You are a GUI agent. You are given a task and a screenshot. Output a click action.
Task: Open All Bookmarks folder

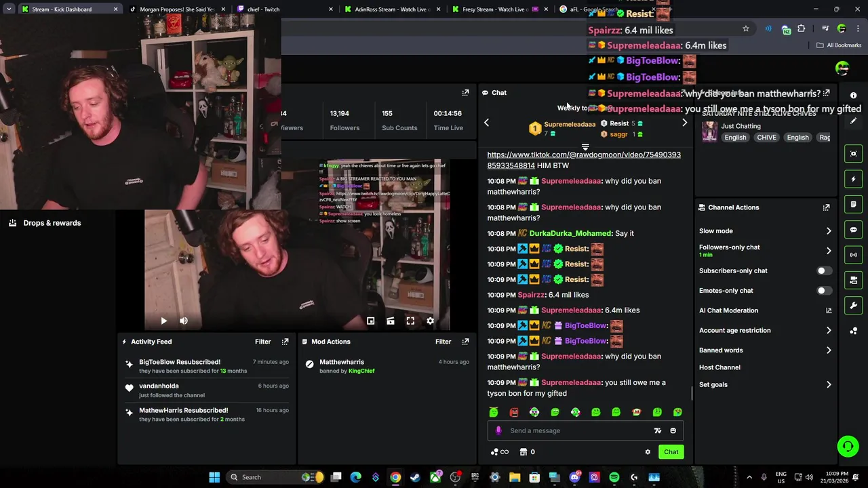tap(839, 45)
